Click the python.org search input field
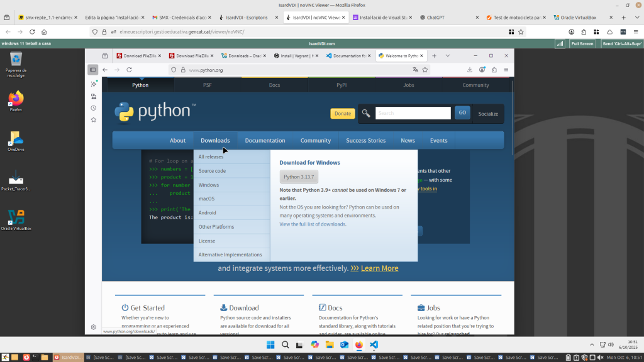 (x=413, y=113)
